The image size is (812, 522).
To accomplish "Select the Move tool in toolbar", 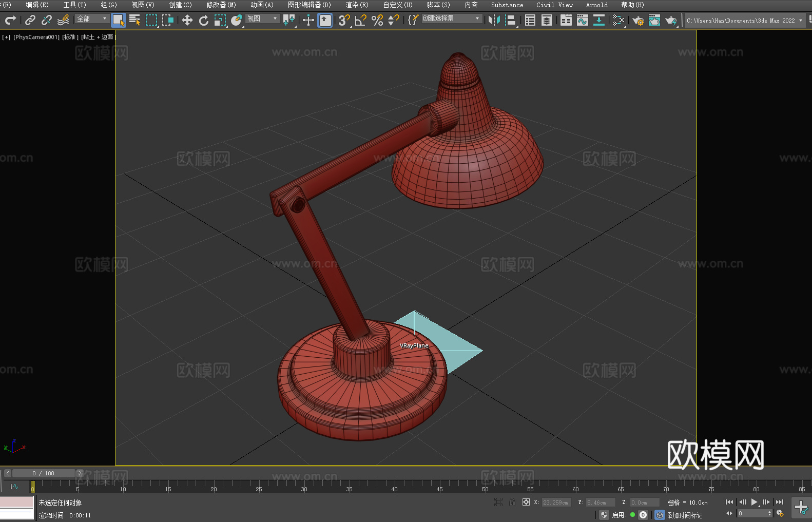I will [187, 20].
